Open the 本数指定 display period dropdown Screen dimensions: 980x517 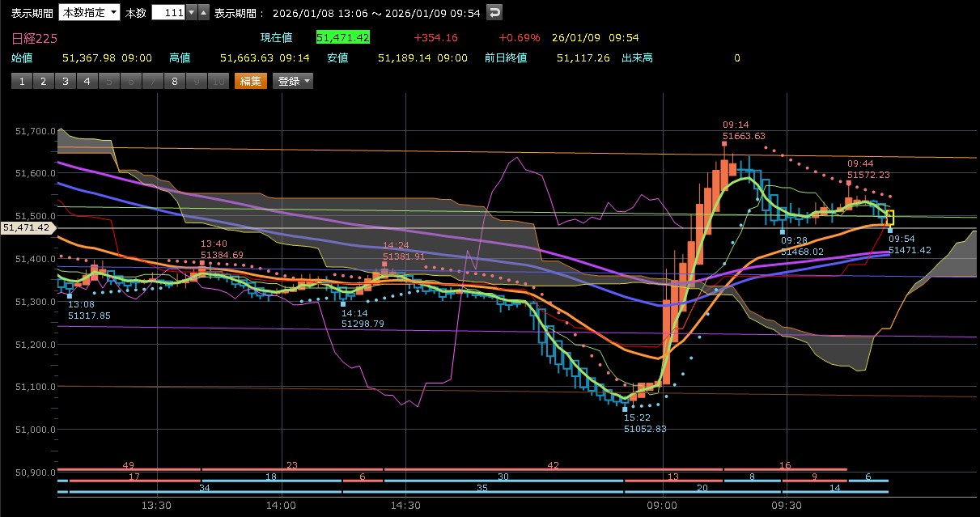89,12
